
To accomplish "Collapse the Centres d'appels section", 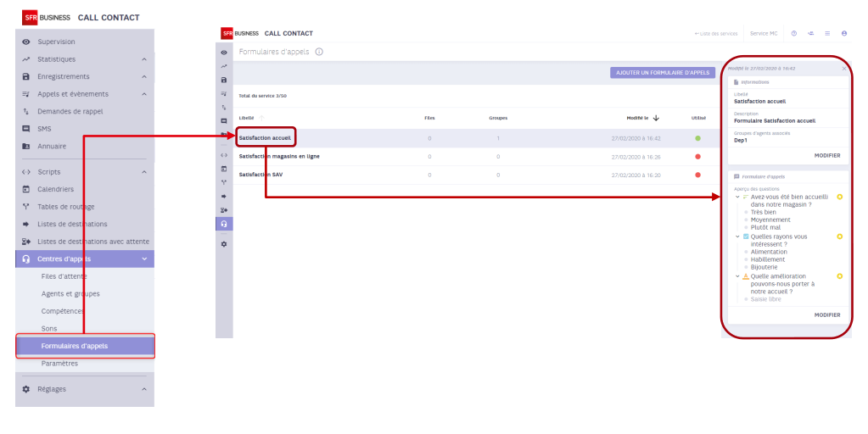I will 144,259.
